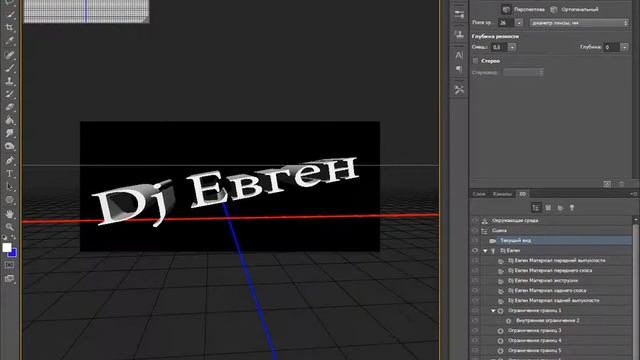Toggle visibility of Ограничение границ 5

tap(475, 351)
